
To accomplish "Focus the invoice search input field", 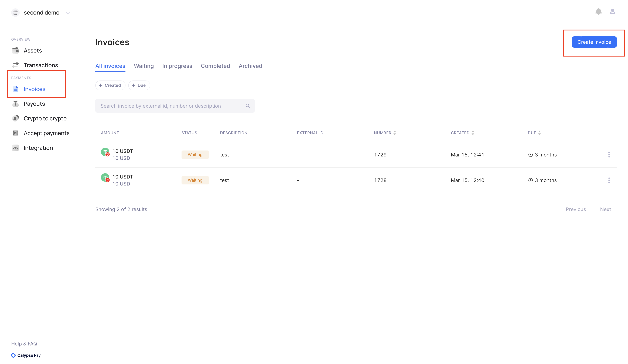I will point(169,106).
